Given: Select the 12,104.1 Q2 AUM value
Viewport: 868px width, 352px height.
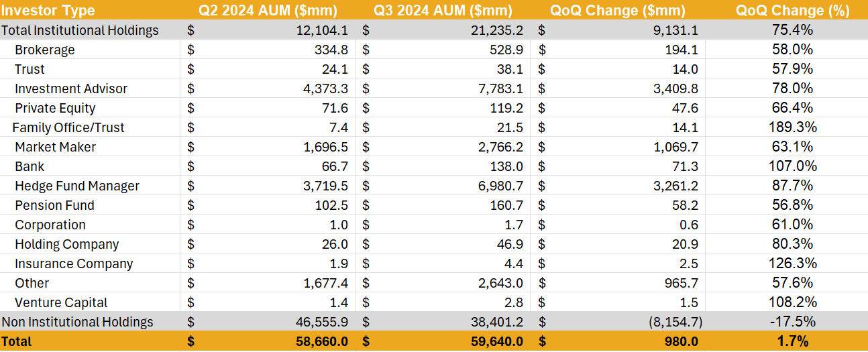Looking at the screenshot, I should 321,30.
